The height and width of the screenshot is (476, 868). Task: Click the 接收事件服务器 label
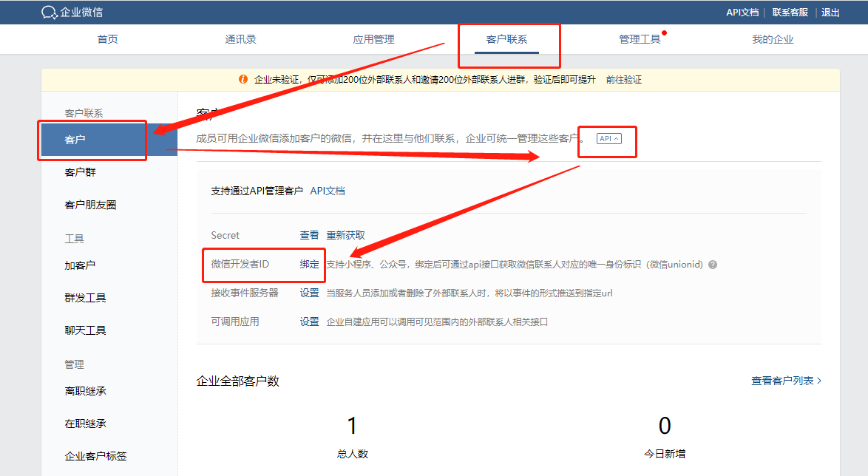coord(244,293)
